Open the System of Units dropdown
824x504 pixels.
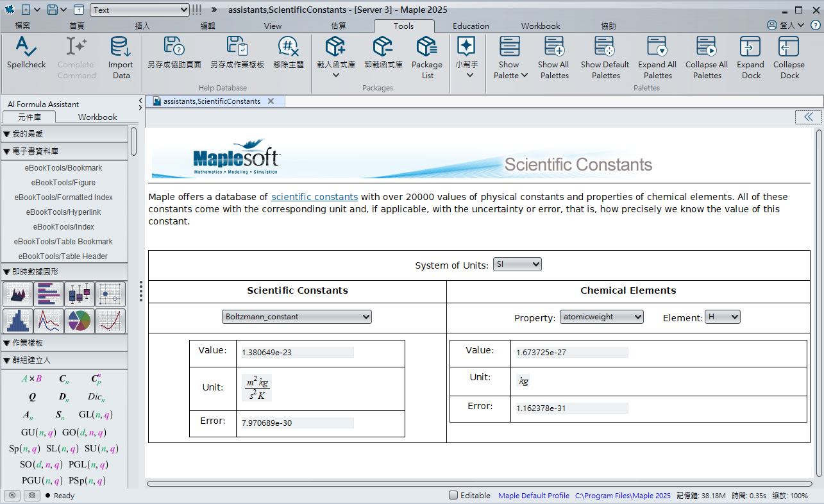(x=517, y=264)
